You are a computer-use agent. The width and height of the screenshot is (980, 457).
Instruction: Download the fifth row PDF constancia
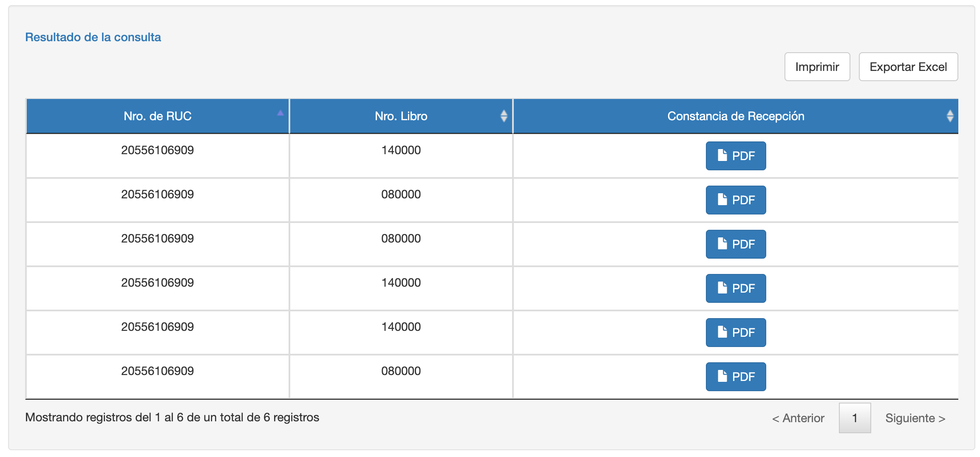point(736,333)
